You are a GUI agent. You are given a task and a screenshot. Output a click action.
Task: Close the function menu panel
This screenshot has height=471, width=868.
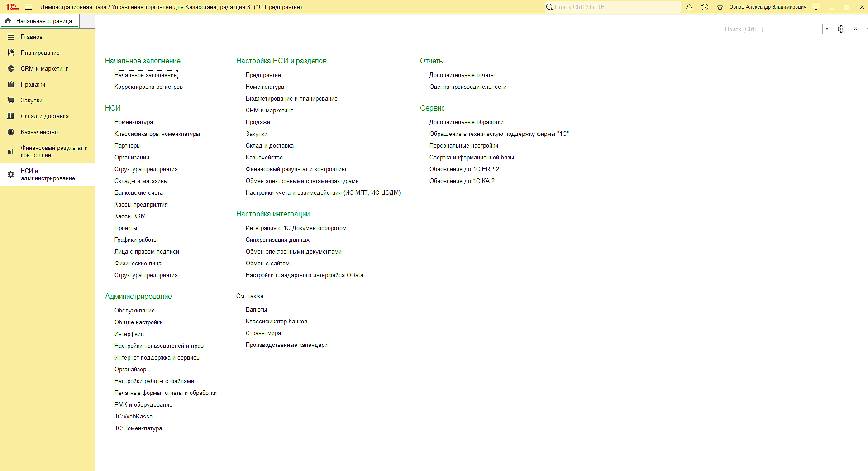855,29
